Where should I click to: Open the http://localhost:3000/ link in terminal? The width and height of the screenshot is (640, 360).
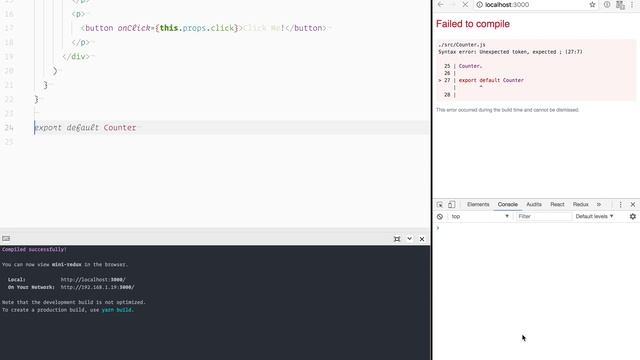93,280
